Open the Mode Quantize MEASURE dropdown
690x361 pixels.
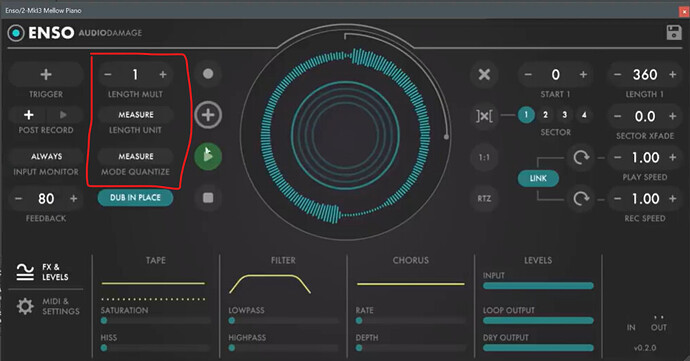click(x=136, y=156)
